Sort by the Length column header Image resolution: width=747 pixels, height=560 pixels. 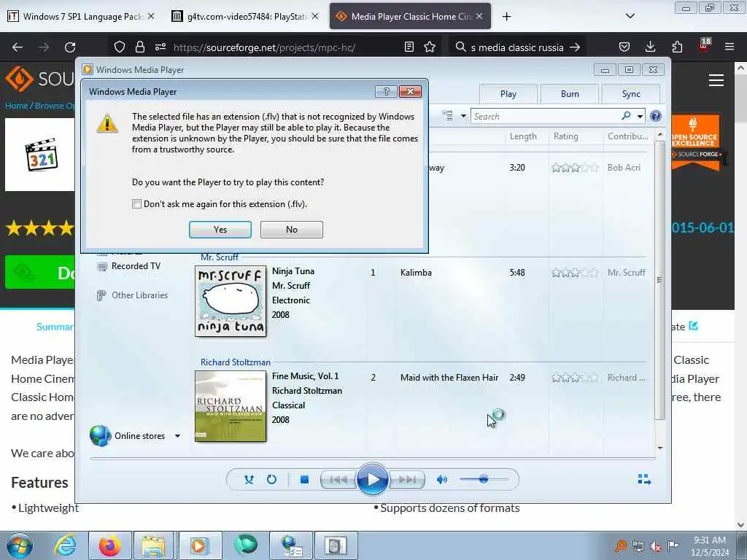coord(523,136)
